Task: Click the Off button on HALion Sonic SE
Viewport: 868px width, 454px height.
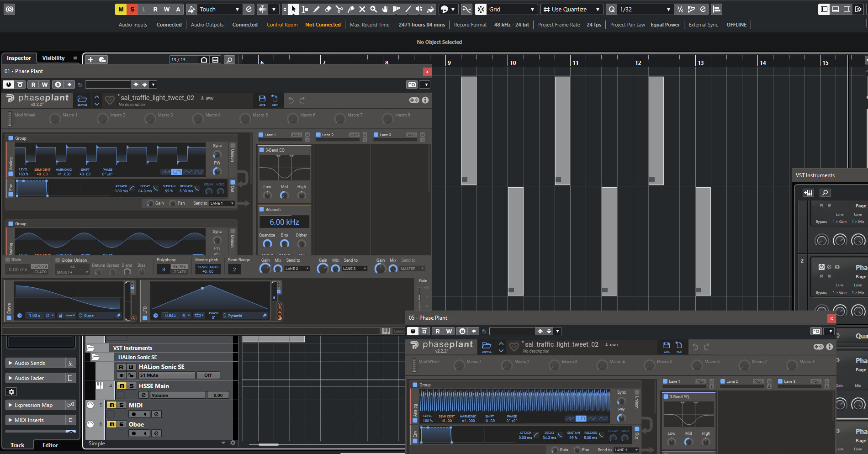Action: (x=208, y=375)
